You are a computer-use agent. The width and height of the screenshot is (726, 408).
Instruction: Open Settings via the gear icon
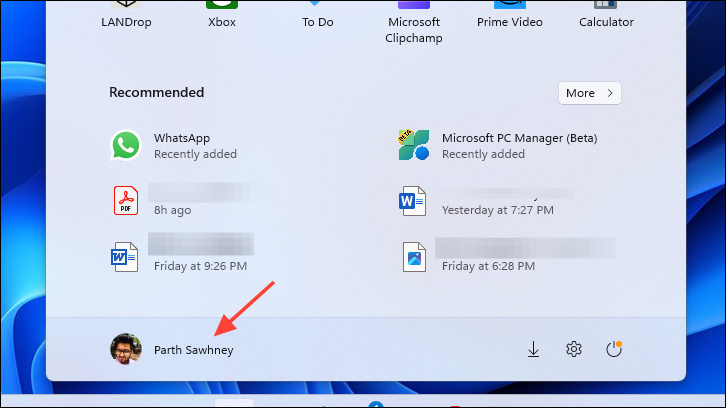(x=574, y=349)
